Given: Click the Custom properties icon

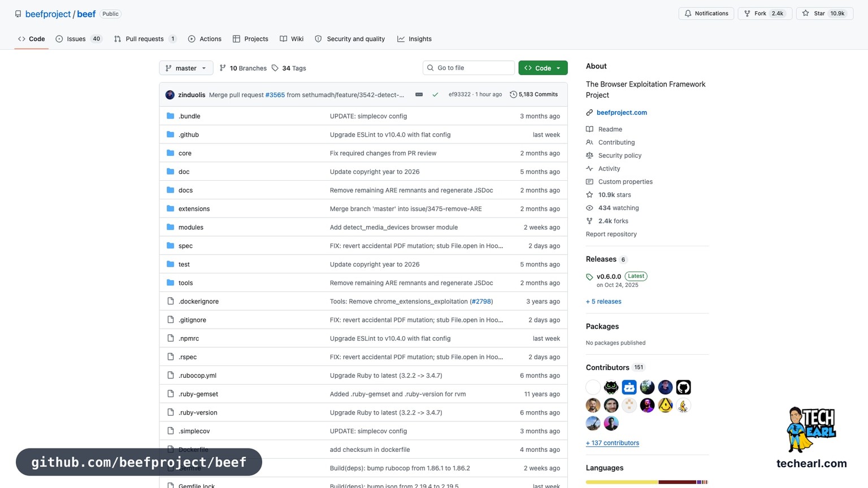Looking at the screenshot, I should point(589,182).
